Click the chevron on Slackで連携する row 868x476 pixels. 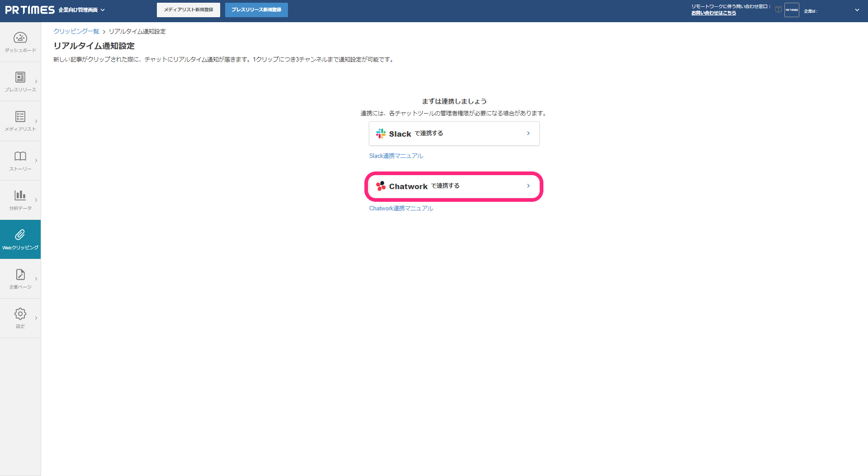point(528,133)
